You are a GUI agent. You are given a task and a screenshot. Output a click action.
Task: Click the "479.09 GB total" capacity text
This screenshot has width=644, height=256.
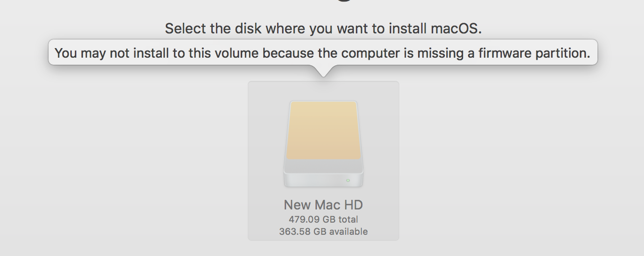pyautogui.click(x=324, y=220)
